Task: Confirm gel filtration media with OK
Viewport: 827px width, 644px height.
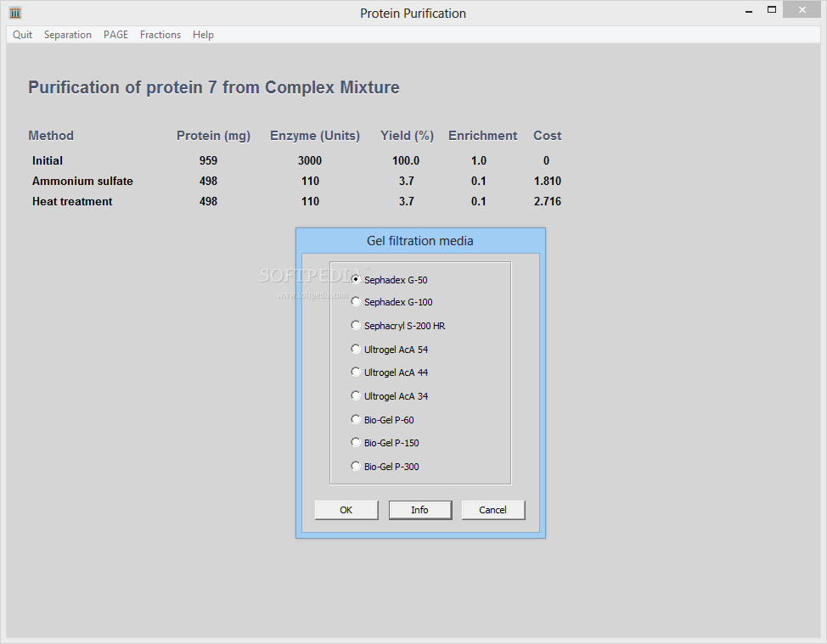Action: pyautogui.click(x=346, y=510)
